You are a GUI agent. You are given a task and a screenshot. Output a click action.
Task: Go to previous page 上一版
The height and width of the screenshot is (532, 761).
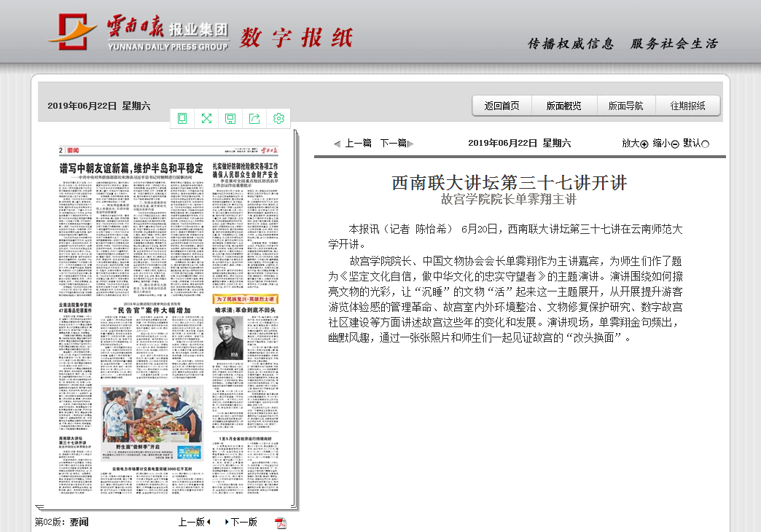pyautogui.click(x=193, y=522)
